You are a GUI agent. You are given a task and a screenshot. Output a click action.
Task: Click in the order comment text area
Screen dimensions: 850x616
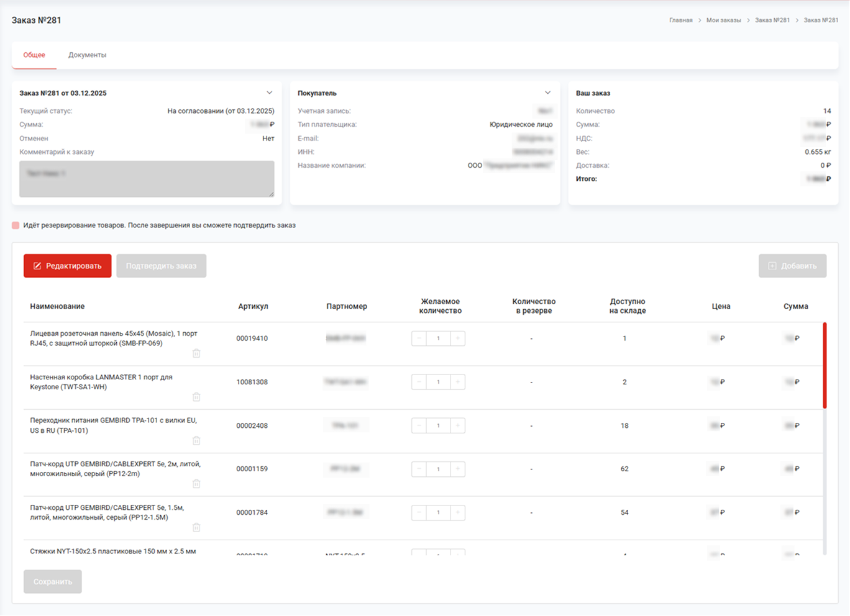pyautogui.click(x=147, y=179)
